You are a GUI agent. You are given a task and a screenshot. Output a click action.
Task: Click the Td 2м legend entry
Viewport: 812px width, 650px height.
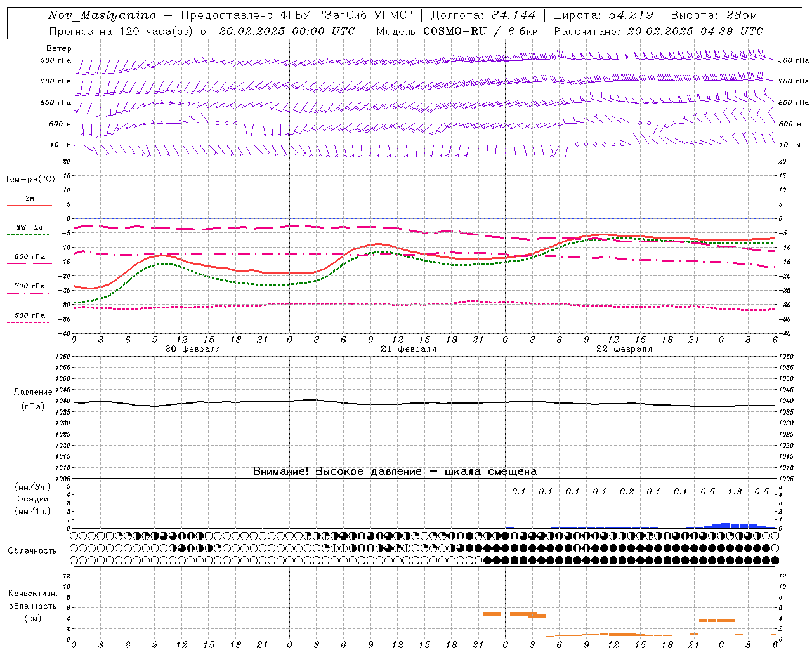[29, 227]
